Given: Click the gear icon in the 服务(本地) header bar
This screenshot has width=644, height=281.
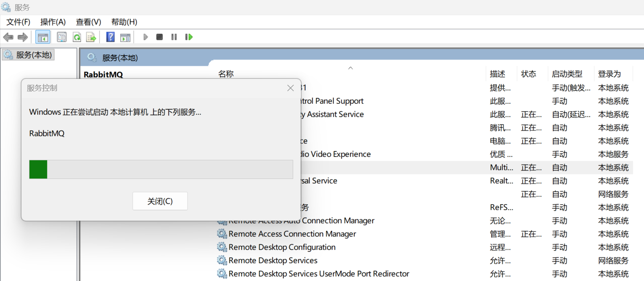Looking at the screenshot, I should point(92,57).
